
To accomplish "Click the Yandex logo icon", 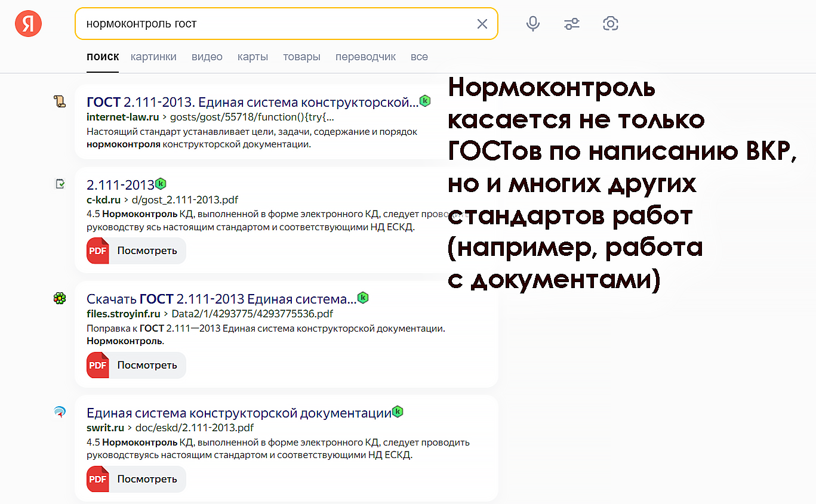I will click(x=28, y=24).
